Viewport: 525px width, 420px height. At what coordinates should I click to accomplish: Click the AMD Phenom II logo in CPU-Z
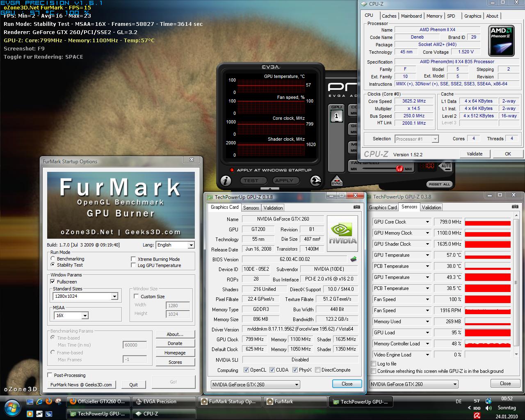coord(501,41)
